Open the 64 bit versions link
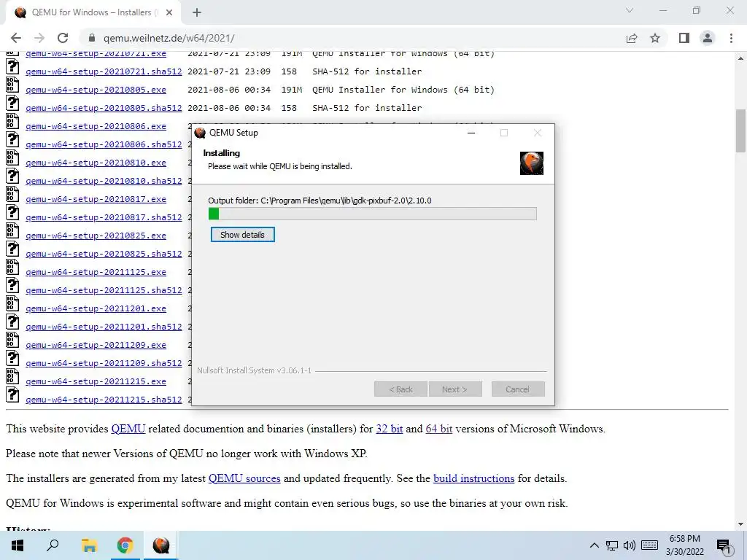 pyautogui.click(x=438, y=429)
